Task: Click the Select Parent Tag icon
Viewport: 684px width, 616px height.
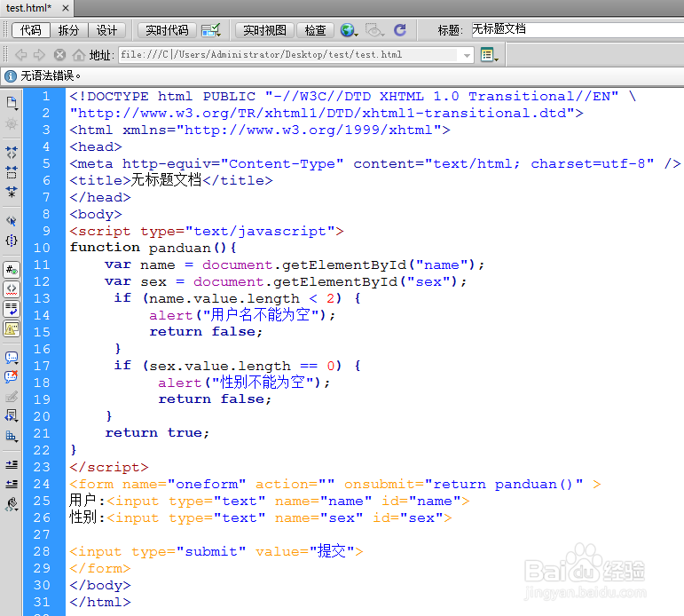Action: 12,220
